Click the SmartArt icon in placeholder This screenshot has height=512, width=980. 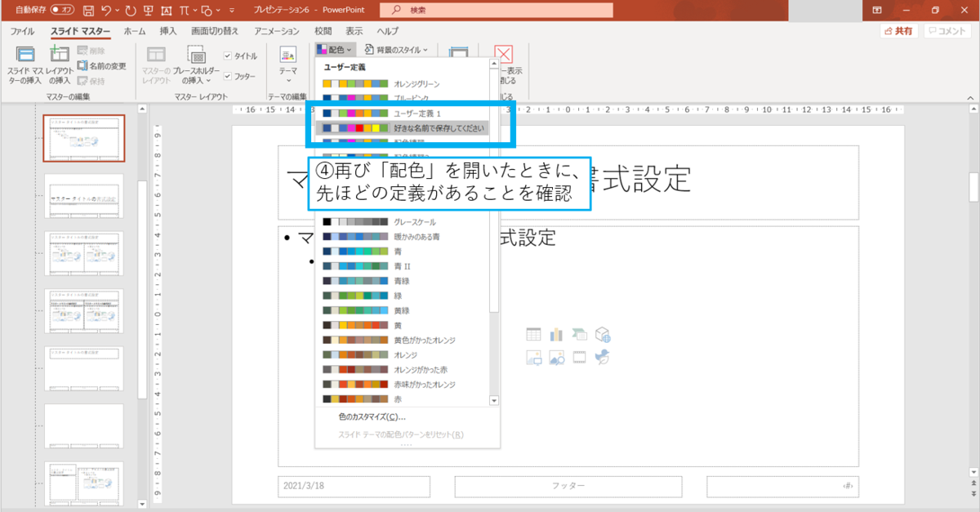click(580, 334)
